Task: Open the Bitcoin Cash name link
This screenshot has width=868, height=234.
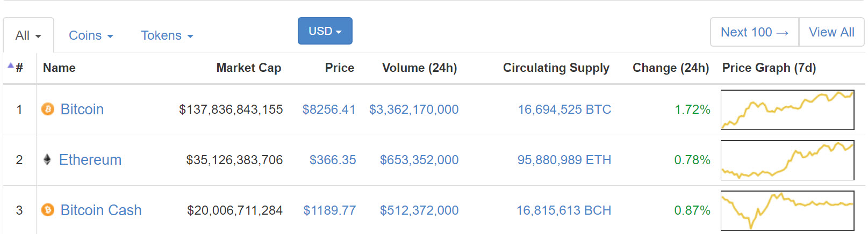Action: tap(101, 210)
